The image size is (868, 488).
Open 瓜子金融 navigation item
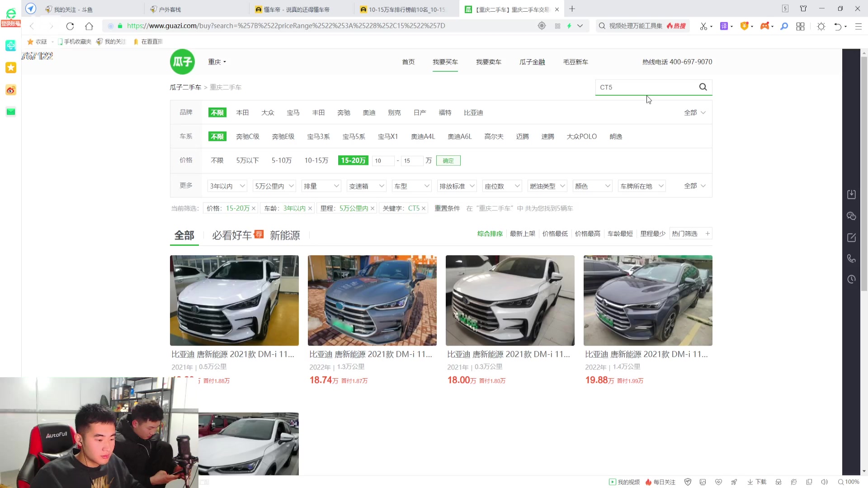point(532,62)
